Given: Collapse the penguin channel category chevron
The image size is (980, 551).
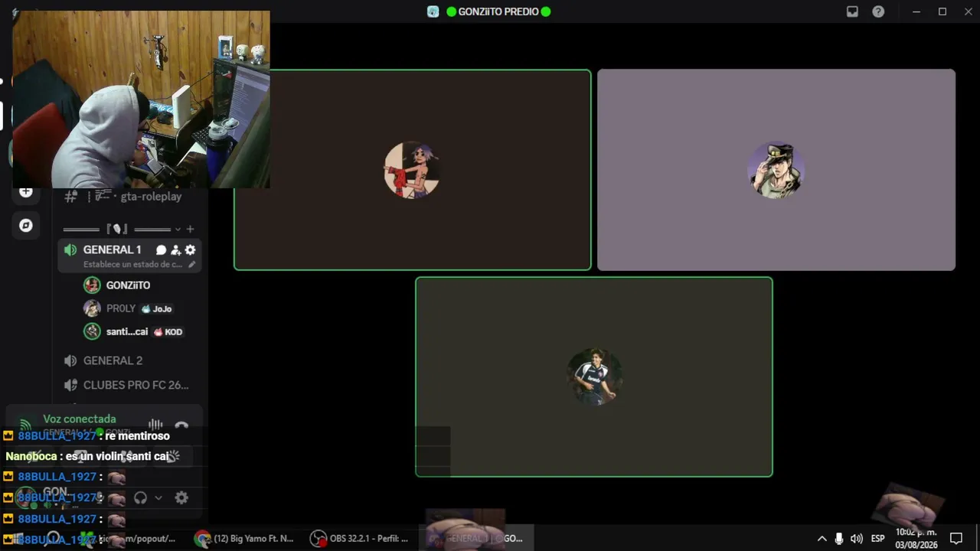Looking at the screenshot, I should pyautogui.click(x=178, y=229).
